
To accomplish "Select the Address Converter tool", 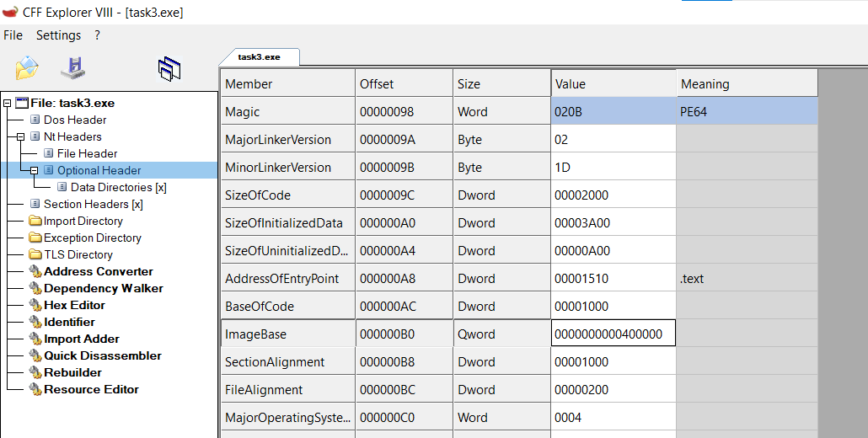I will pos(98,271).
